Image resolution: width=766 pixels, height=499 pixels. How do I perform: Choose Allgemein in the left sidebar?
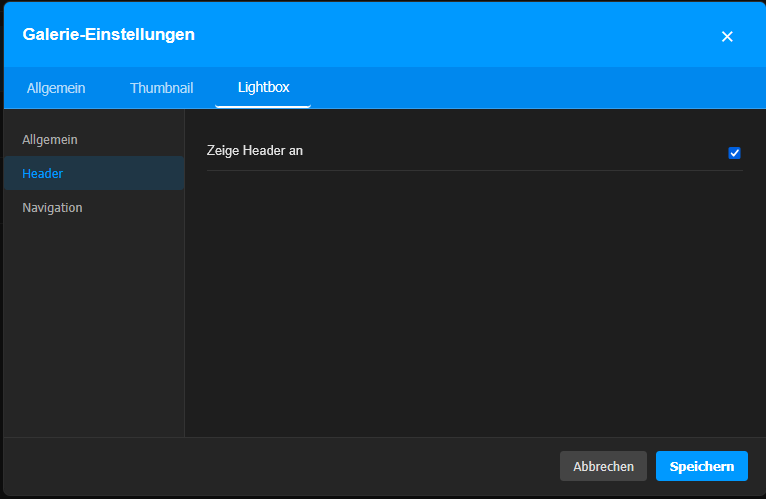94,140
